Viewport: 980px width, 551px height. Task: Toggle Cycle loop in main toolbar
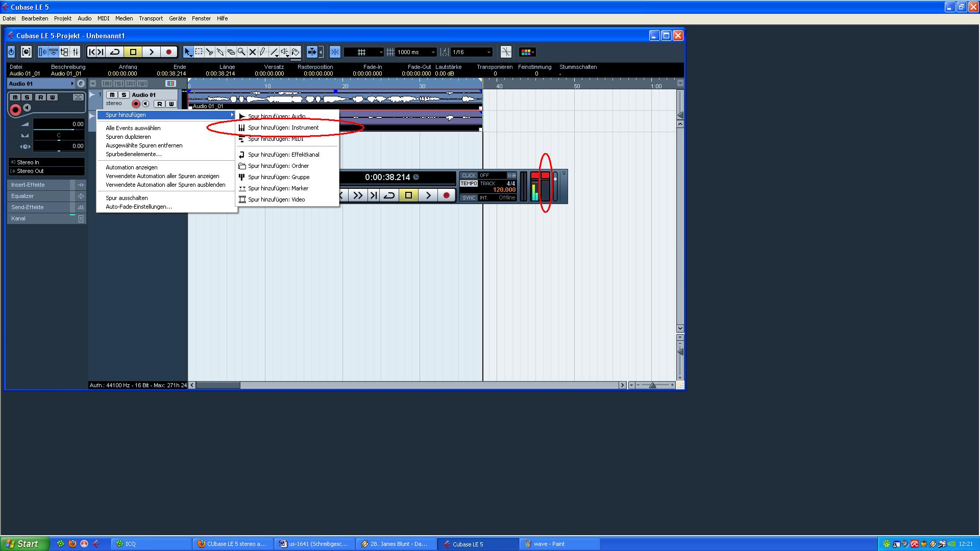(115, 52)
